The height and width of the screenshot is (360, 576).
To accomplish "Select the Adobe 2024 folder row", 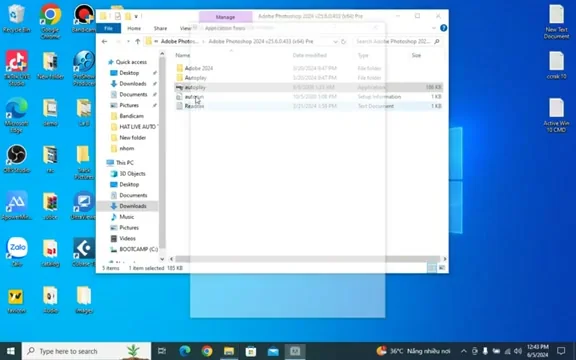I will [x=308, y=68].
